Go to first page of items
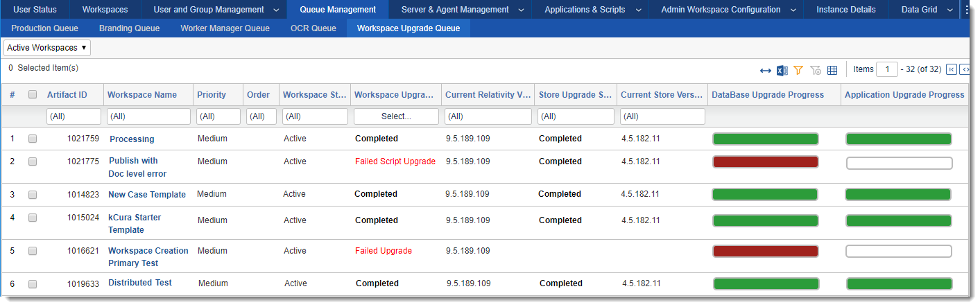This screenshot has height=307, width=980. tap(952, 69)
